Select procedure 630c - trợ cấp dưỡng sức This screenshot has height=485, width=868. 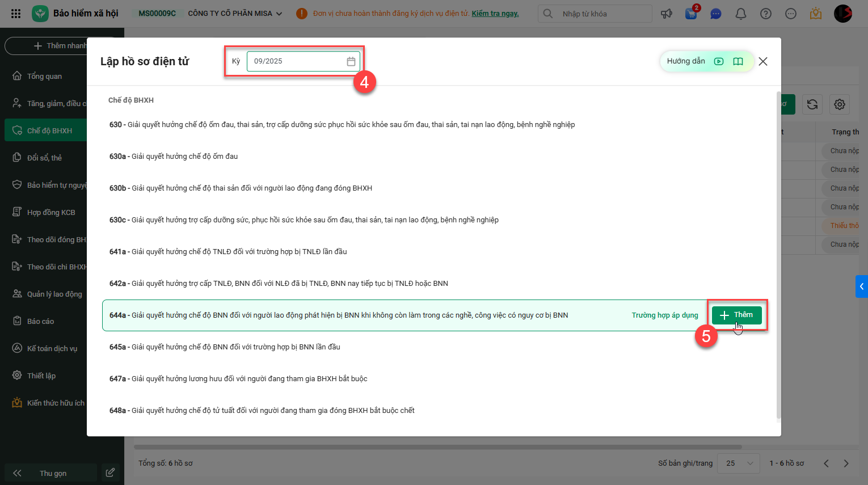click(x=435, y=220)
